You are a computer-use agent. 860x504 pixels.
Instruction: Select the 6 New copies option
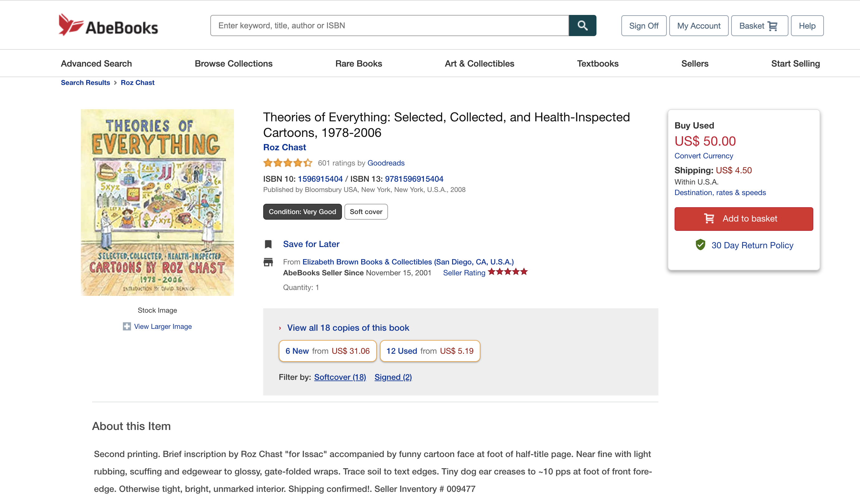coord(327,351)
